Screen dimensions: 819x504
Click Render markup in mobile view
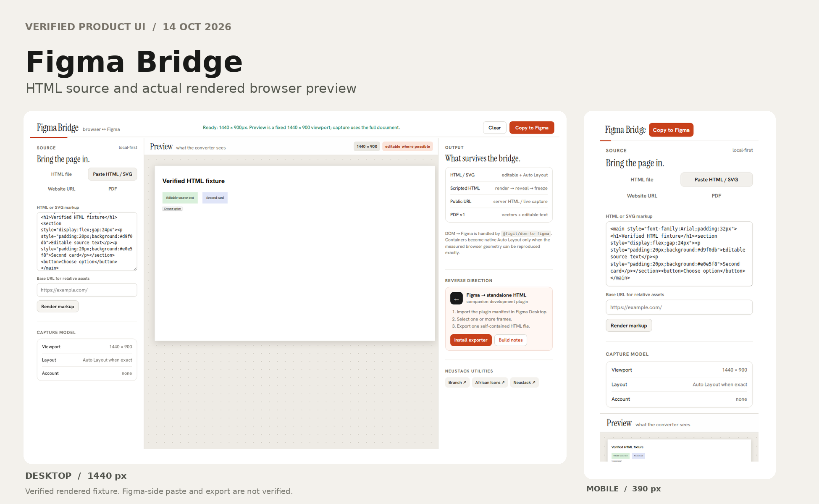pos(628,325)
